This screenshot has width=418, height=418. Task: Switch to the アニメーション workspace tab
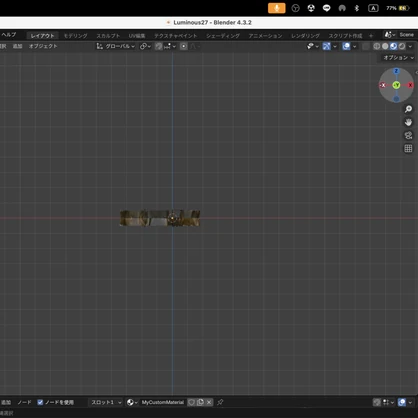(x=265, y=36)
